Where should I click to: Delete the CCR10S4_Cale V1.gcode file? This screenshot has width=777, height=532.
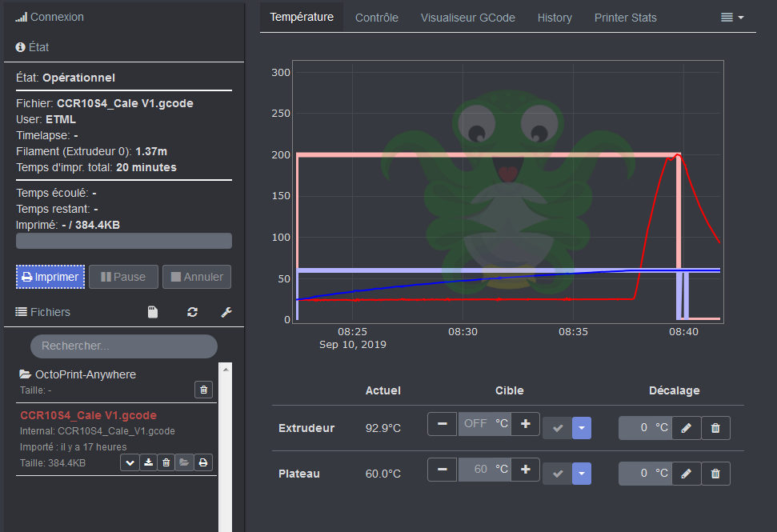[166, 462]
